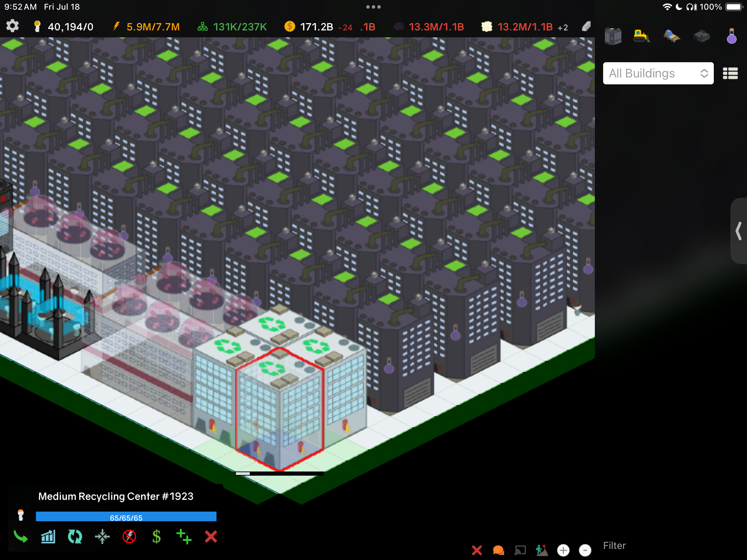Image resolution: width=747 pixels, height=560 pixels.
Task: Tap the lightning bolt power icon
Action: (x=117, y=26)
